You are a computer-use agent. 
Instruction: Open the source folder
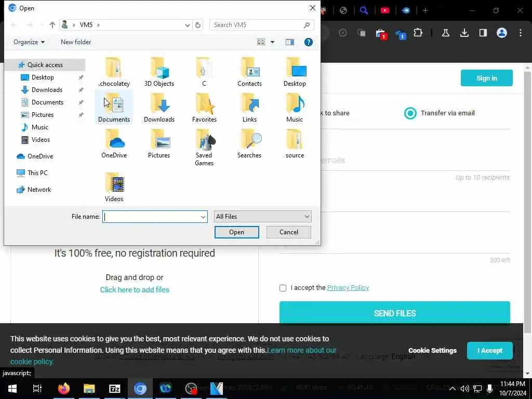[295, 143]
